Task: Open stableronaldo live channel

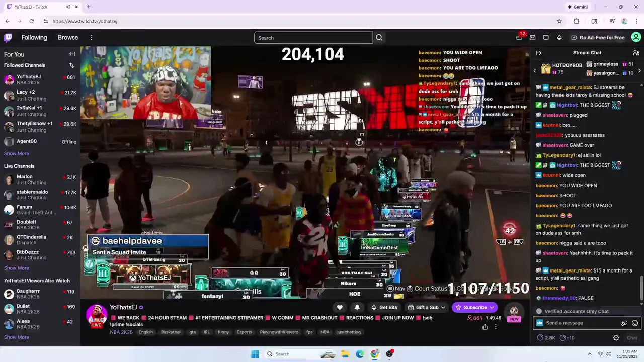Action: click(40, 195)
